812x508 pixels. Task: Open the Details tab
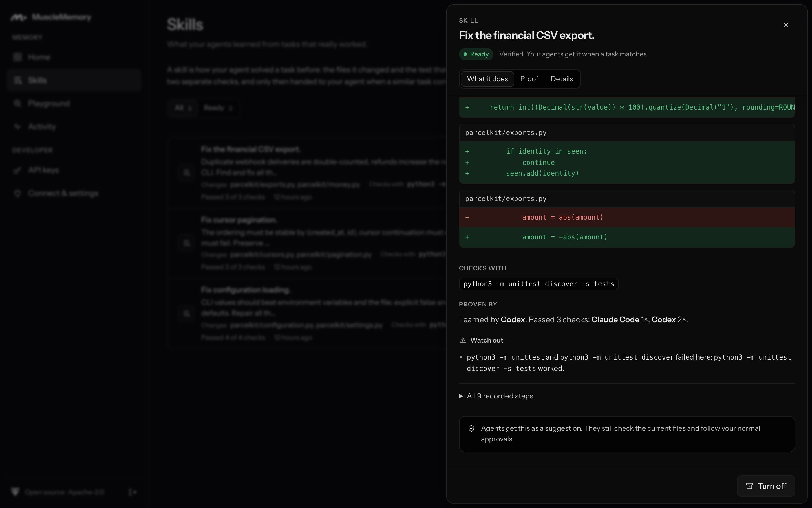tap(562, 79)
